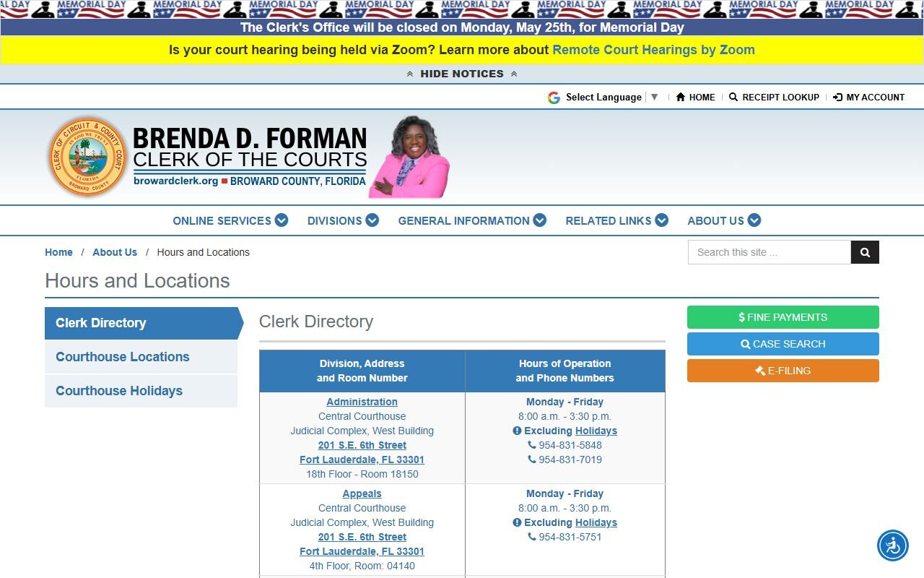
Task: Click the Google logo beside Select Language
Action: (x=554, y=98)
